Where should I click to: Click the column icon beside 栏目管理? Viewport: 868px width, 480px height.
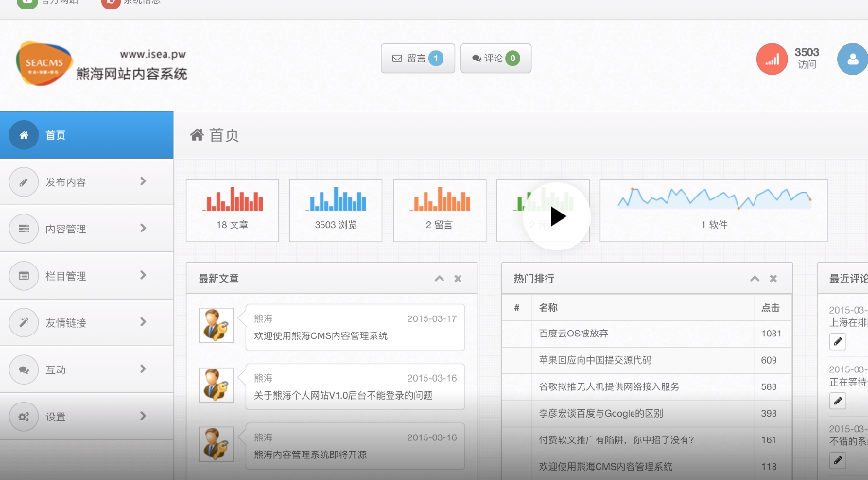[x=24, y=276]
